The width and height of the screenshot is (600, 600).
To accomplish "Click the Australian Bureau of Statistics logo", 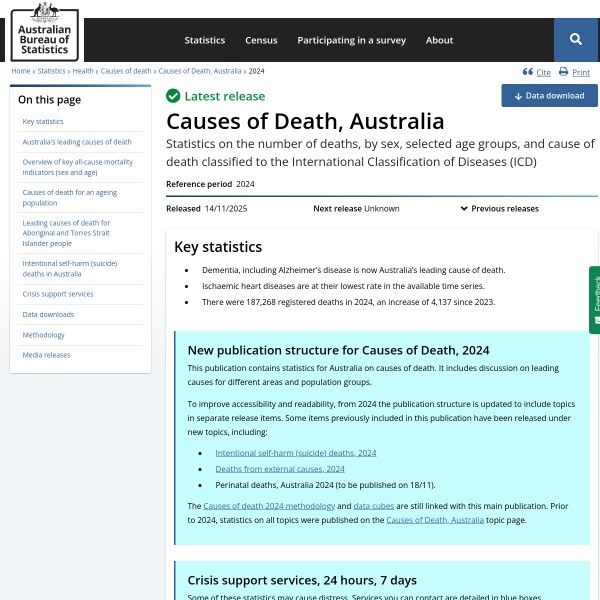I will coord(44,31).
